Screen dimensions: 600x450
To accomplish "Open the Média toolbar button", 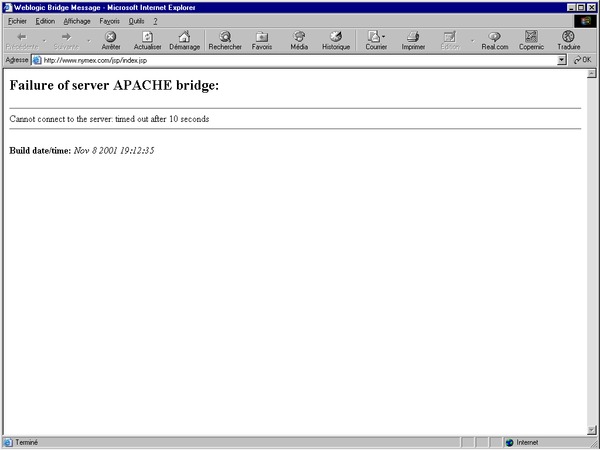I will point(299,41).
